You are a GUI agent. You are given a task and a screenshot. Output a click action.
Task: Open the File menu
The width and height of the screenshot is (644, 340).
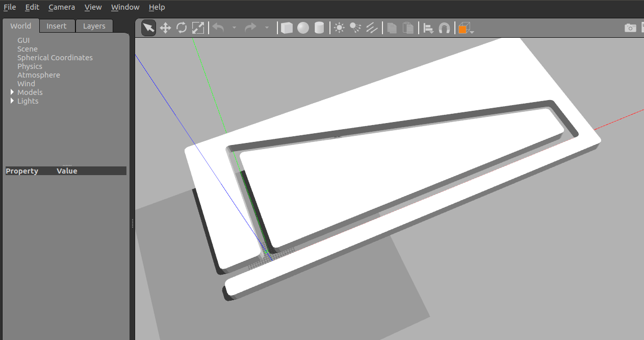[10, 7]
